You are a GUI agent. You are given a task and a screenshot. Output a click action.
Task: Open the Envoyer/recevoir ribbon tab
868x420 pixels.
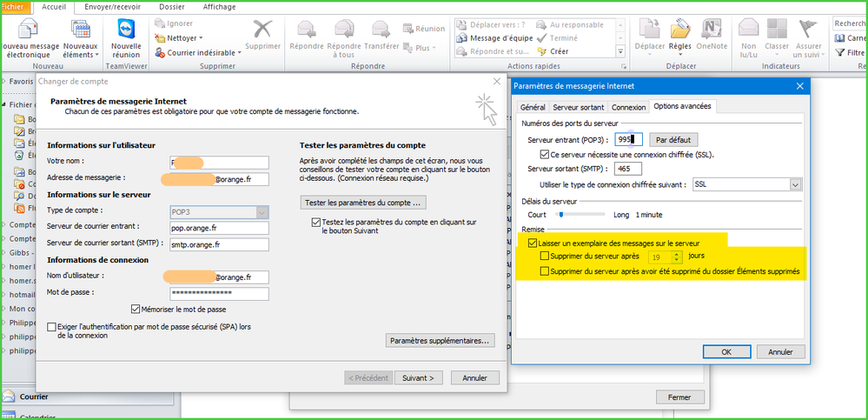(114, 5)
